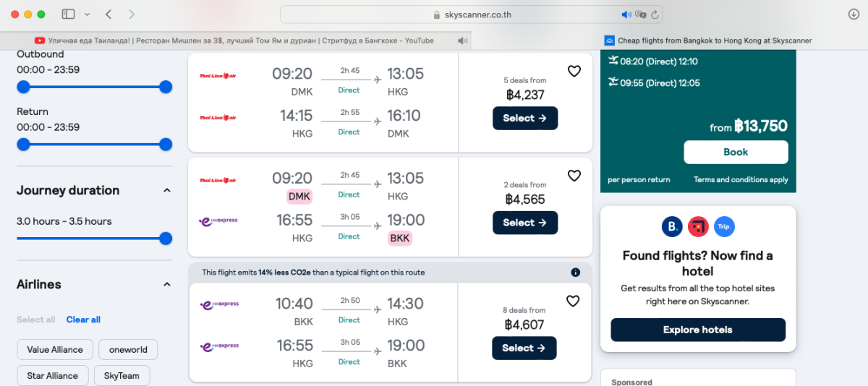
Task: Toggle the Star Alliance filter chip
Action: (53, 376)
